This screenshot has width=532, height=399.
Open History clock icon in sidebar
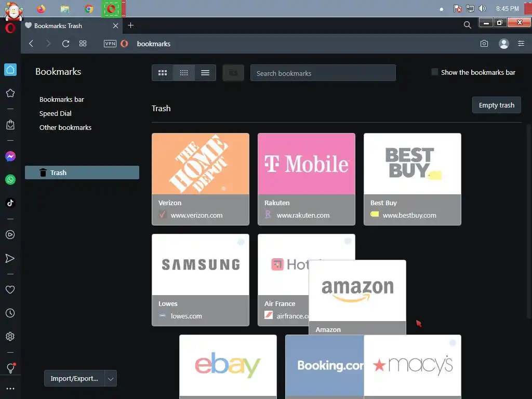10,313
